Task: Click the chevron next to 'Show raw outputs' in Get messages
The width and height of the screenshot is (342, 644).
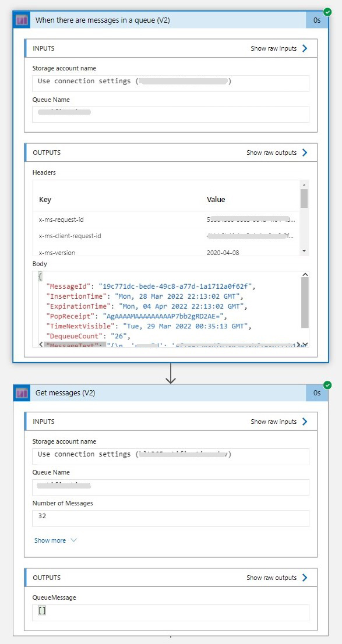Action: pos(305,578)
